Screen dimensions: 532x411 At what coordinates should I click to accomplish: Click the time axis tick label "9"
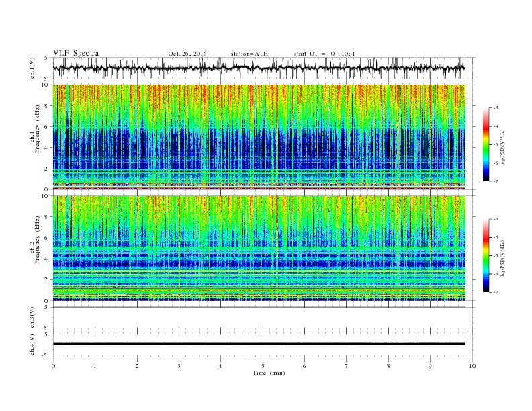[x=430, y=366]
